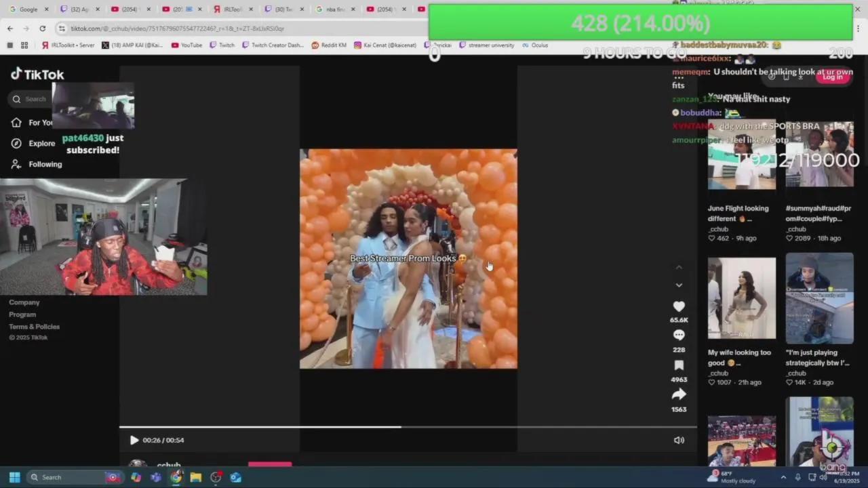Screen dimensions: 868x488
Task: Click the TikTok logo
Action: coord(37,74)
